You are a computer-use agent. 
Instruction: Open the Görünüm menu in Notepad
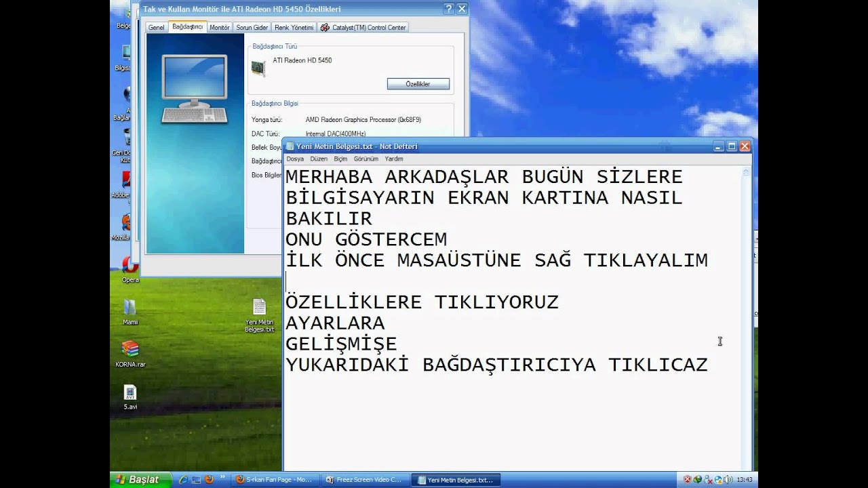pyautogui.click(x=366, y=159)
